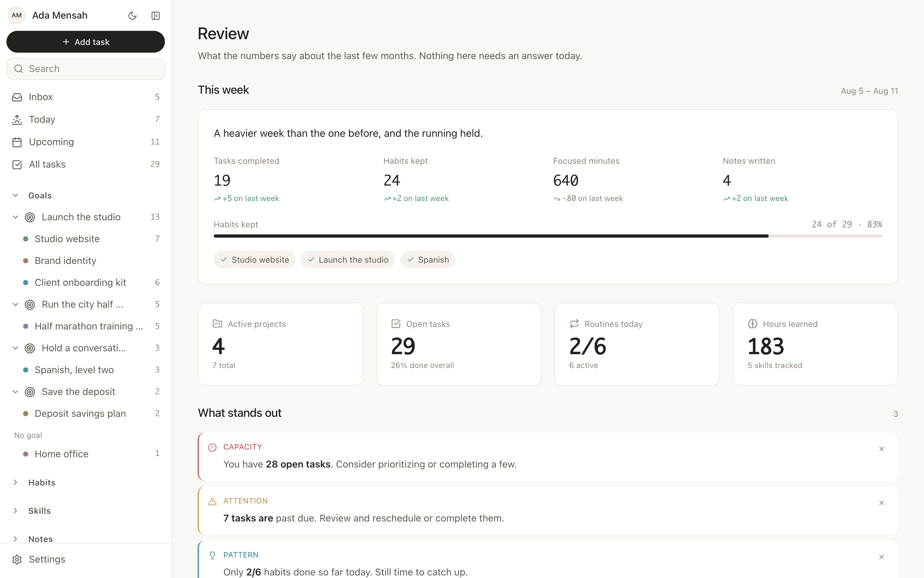Focus the Search field
Viewport: 924px width, 578px height.
coord(86,69)
